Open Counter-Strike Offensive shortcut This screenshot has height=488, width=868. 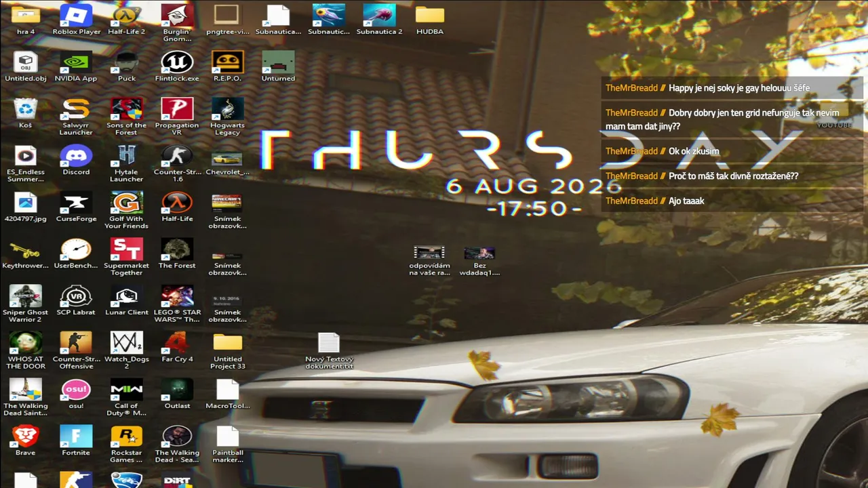tap(76, 350)
